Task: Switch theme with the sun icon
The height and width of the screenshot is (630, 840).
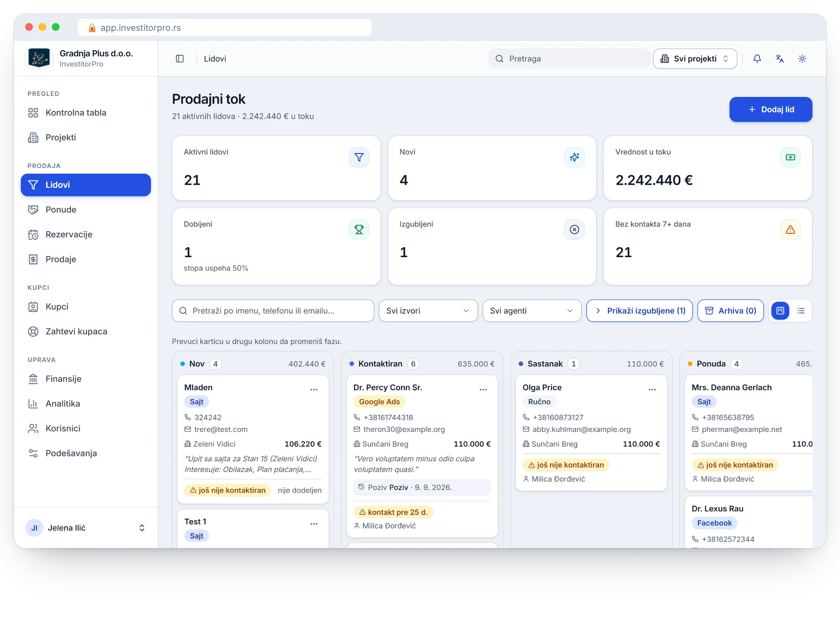Action: 802,58
